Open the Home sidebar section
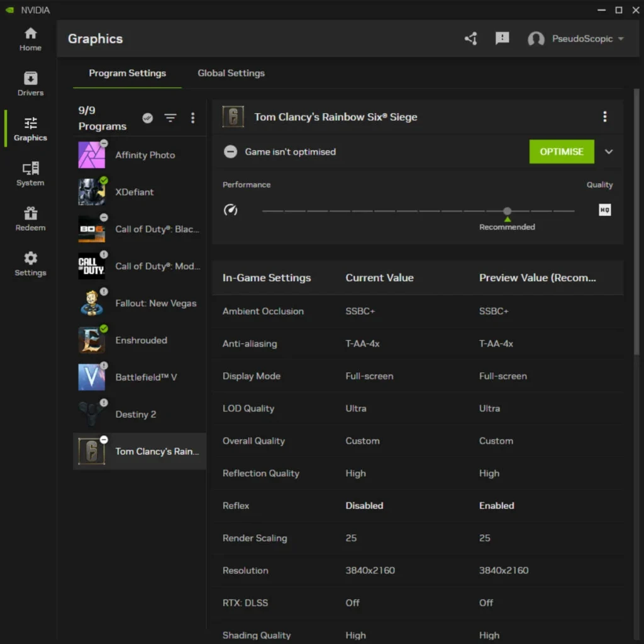 click(30, 40)
